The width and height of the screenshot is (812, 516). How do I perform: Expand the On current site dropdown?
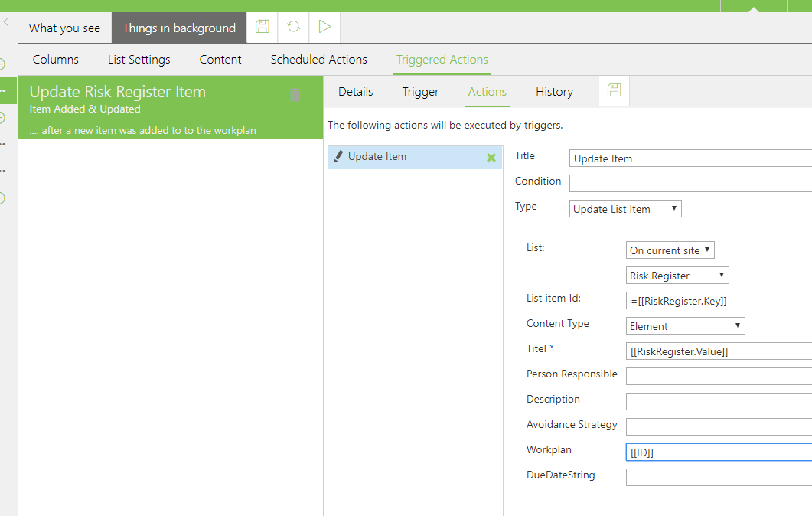tap(670, 250)
